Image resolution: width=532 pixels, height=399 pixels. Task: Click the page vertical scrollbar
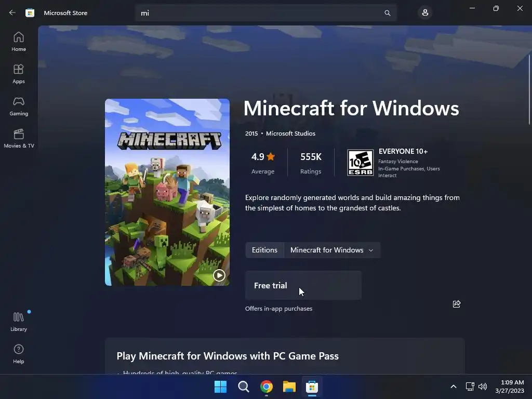[x=529, y=89]
